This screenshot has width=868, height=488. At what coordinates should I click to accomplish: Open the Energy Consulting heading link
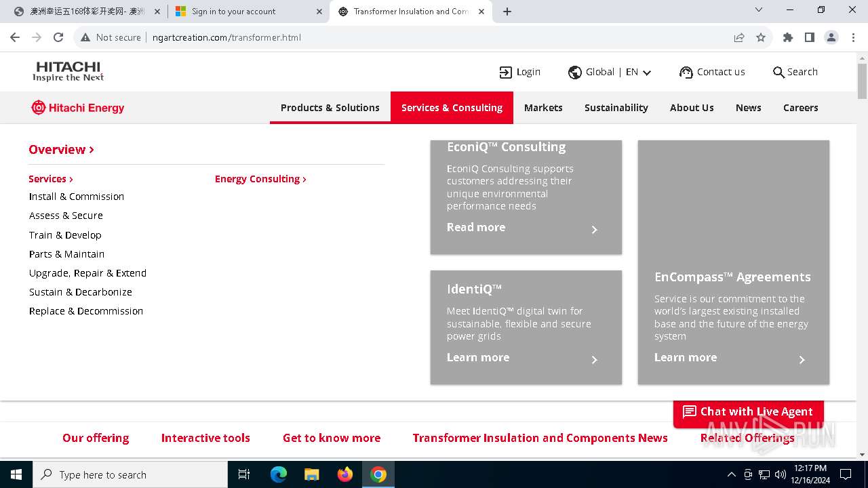pos(260,179)
